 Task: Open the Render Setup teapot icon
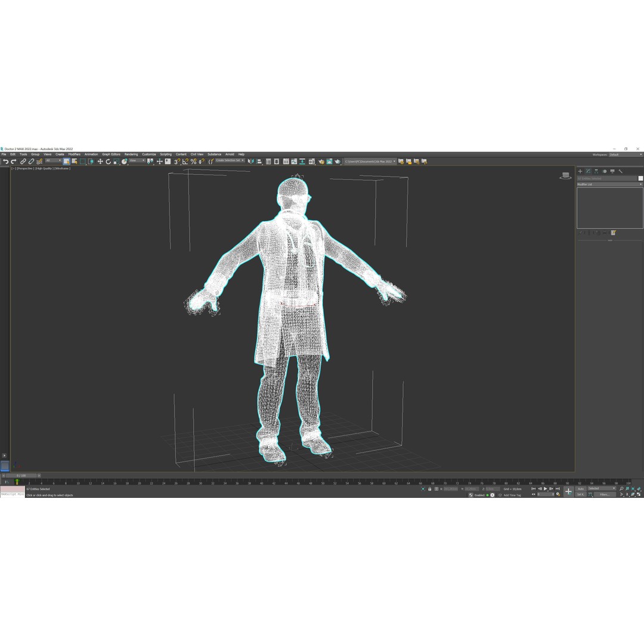click(321, 162)
